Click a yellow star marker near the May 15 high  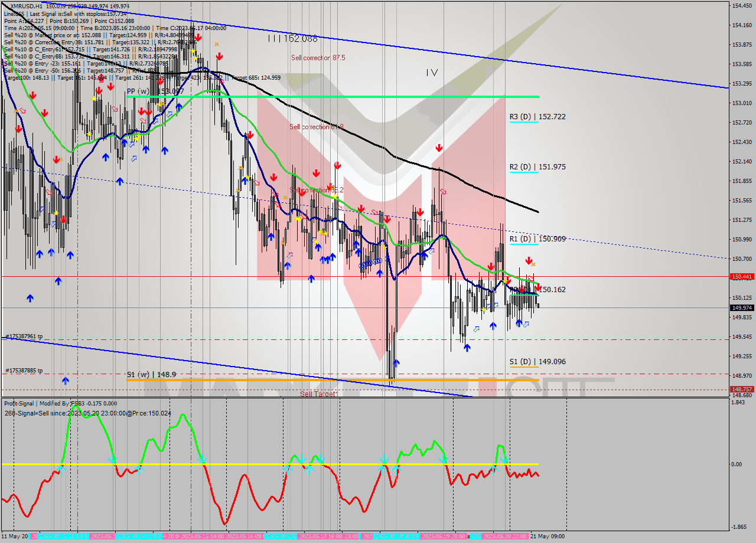[x=193, y=51]
